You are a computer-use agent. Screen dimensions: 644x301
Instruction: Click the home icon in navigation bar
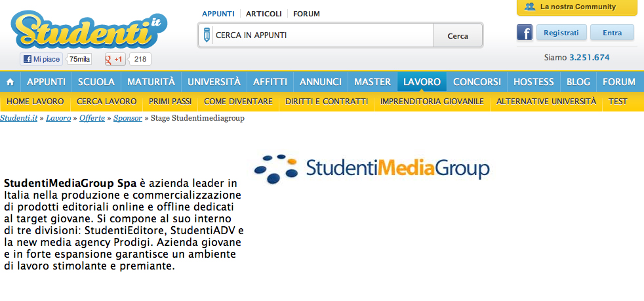[x=10, y=82]
